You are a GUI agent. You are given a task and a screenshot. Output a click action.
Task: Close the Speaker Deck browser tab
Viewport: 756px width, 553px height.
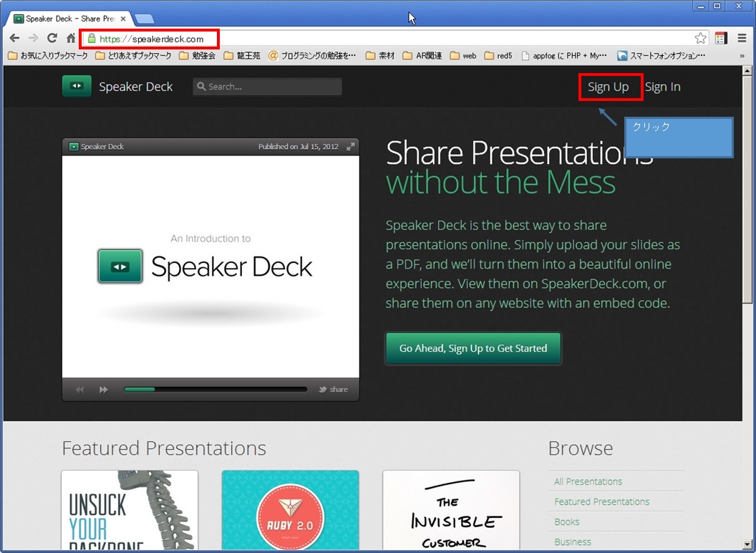click(x=123, y=19)
